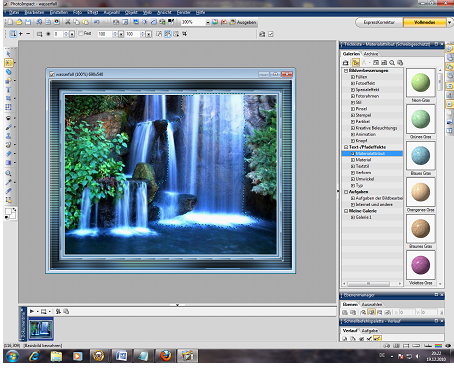Screen dimensions: 454x375
Task: Click the checkmark icon in the Verlauf panel
Action: click(x=369, y=339)
